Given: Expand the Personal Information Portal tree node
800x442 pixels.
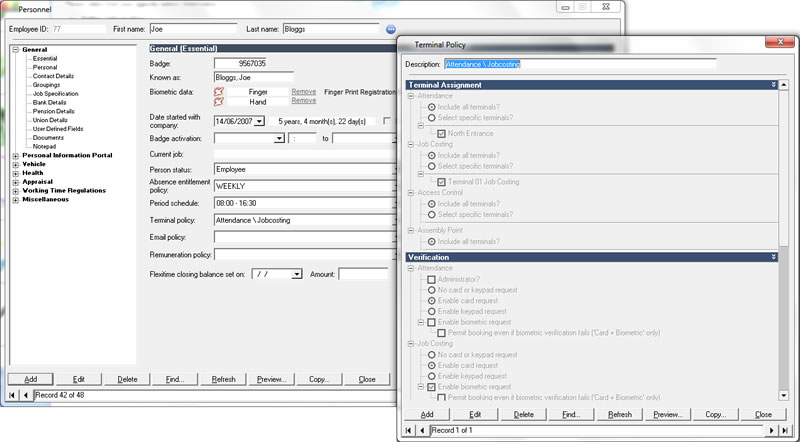Looking at the screenshot, I should coord(15,156).
